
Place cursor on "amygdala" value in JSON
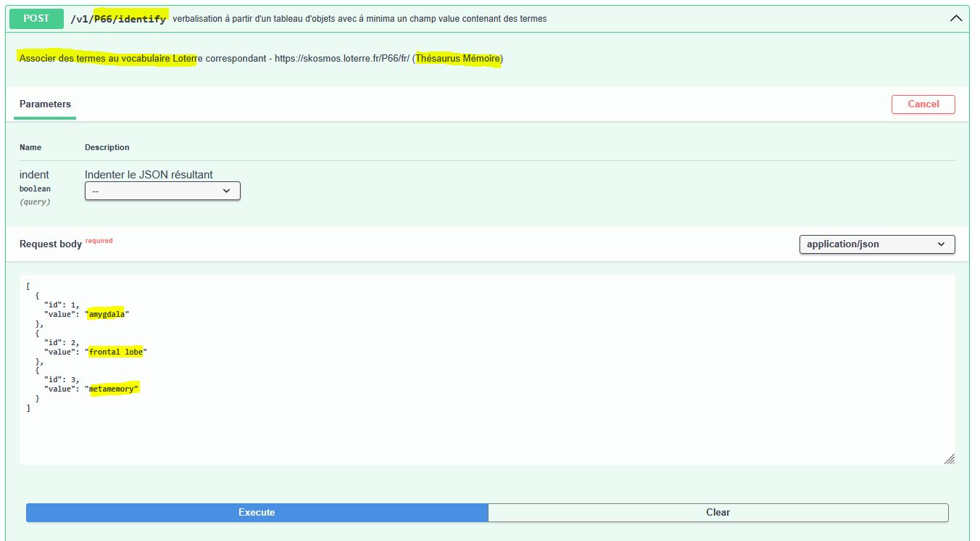107,314
